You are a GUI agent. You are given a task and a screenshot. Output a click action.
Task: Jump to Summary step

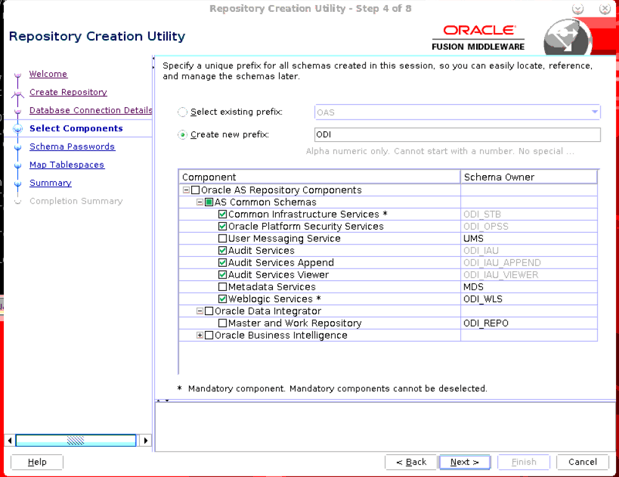pos(51,183)
